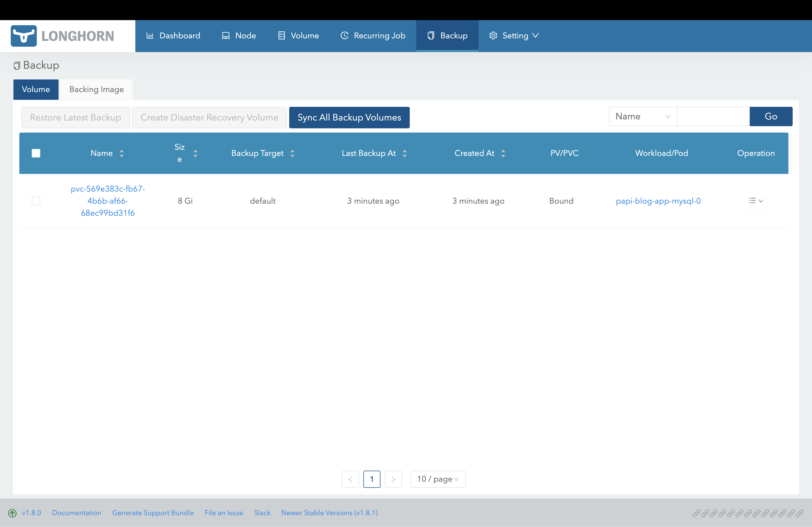Click the Node laptop icon

point(226,35)
